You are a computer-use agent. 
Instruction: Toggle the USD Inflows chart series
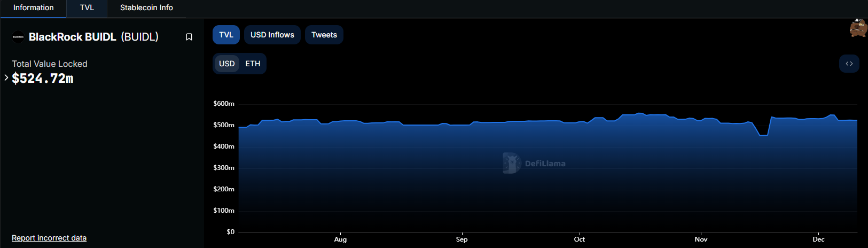272,35
